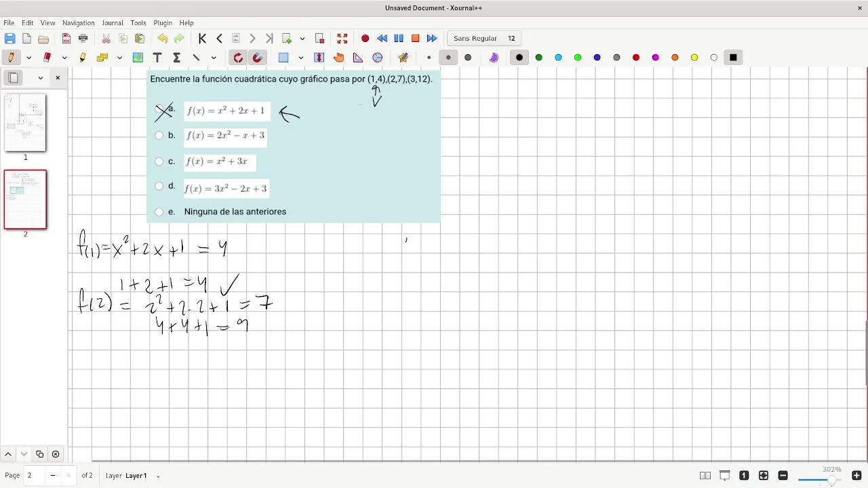This screenshot has height=488, width=868.
Task: Select the Hand tool
Action: point(338,58)
